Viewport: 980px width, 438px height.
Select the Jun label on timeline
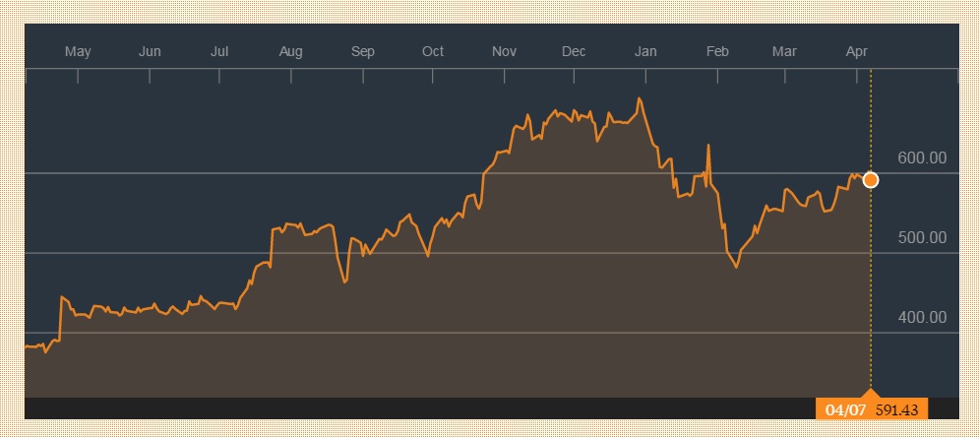(150, 51)
